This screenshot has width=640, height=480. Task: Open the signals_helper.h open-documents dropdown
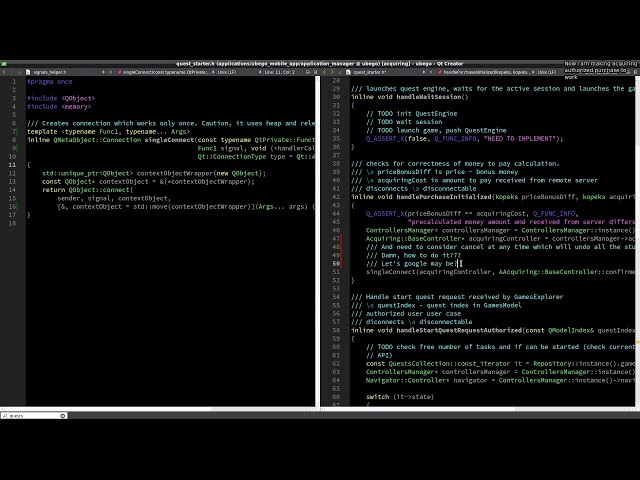103,72
